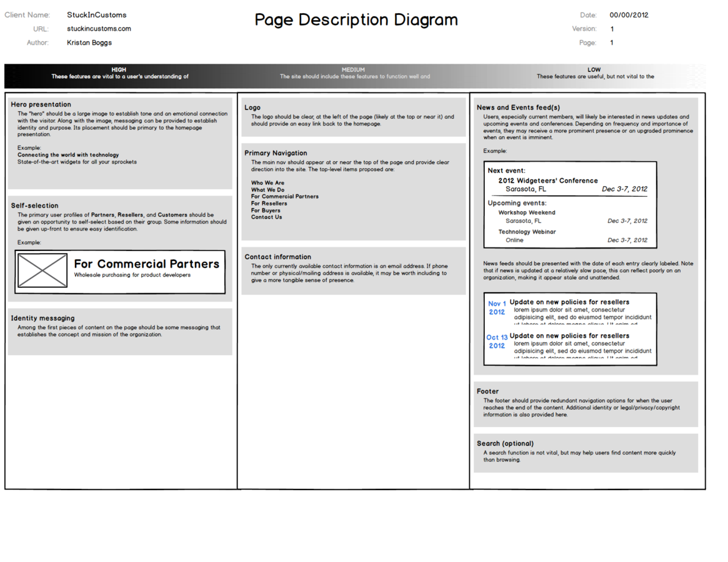Open the Workshop Weekend upcoming event
This screenshot has height=562, width=728.
[x=526, y=212]
